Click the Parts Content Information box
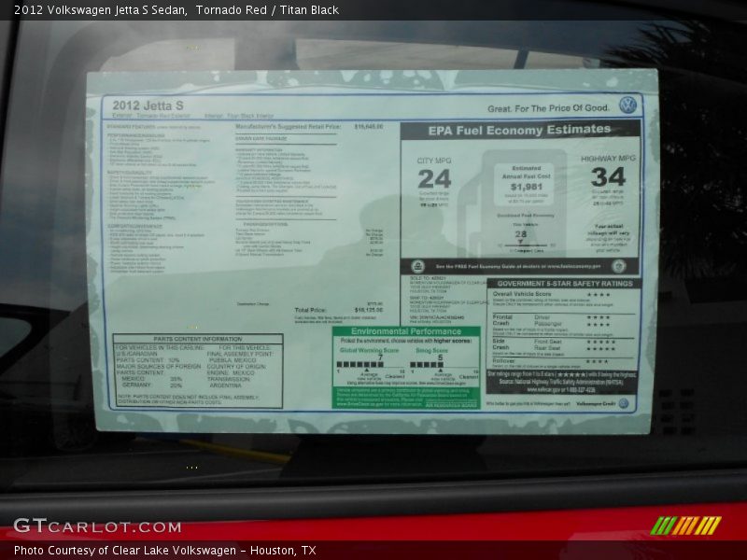This screenshot has width=747, height=560. (198, 371)
